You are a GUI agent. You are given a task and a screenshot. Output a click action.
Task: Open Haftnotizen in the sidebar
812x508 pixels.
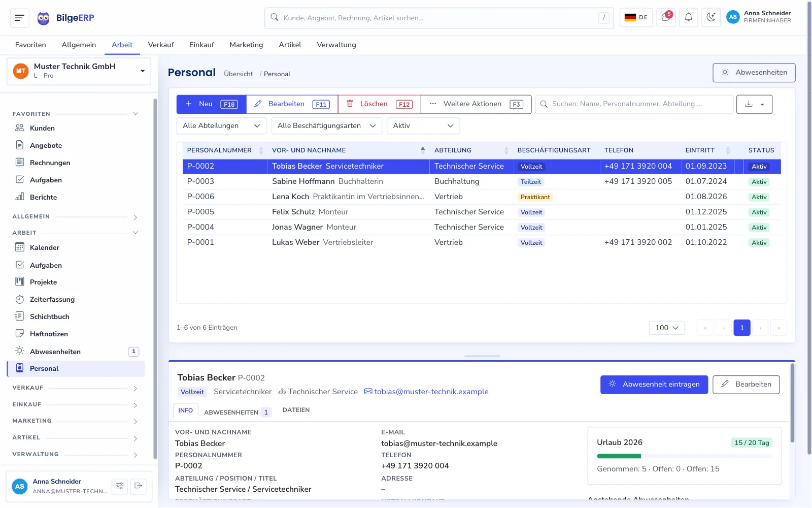click(x=76, y=334)
